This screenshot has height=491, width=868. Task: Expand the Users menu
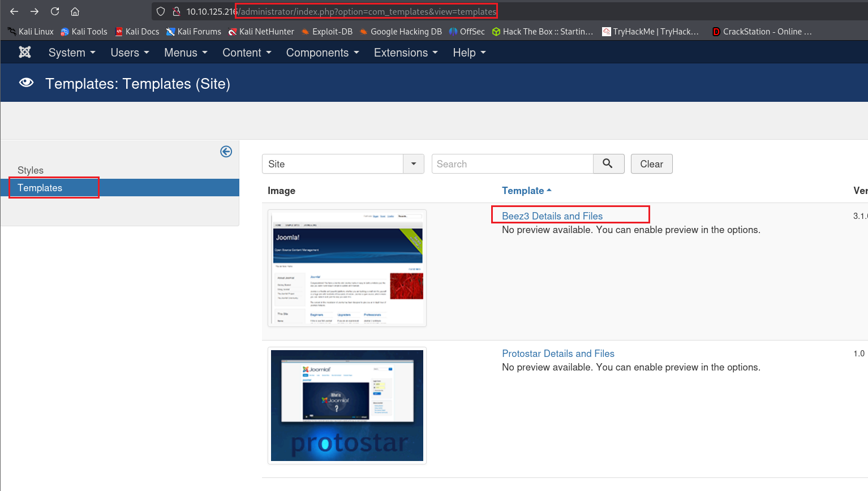[x=130, y=53]
